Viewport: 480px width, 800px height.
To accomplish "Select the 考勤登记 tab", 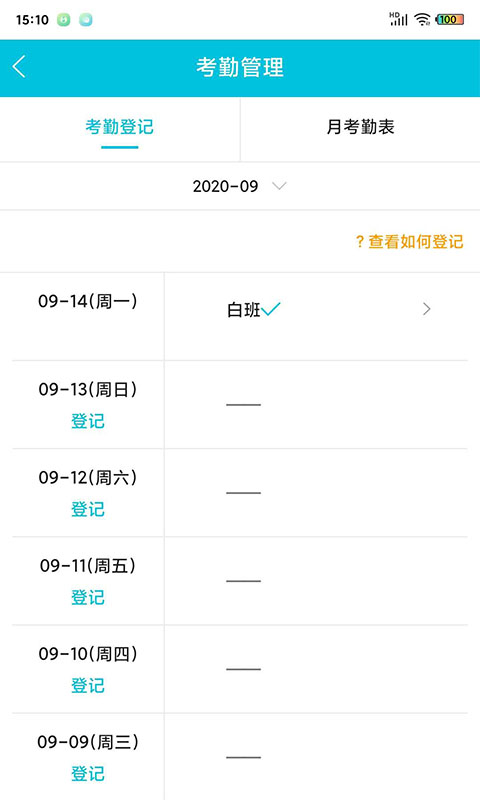I will (119, 127).
